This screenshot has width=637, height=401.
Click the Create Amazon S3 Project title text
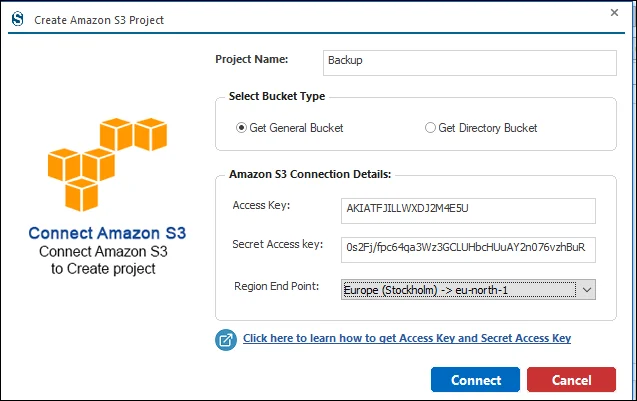click(x=99, y=20)
